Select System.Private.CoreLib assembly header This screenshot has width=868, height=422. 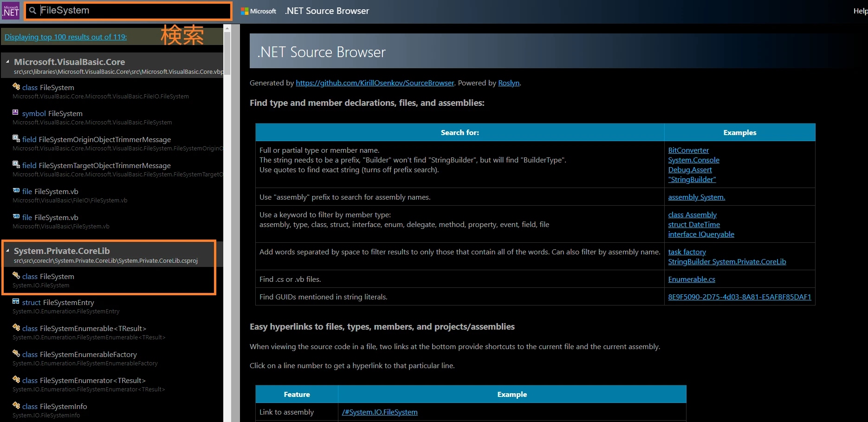(x=112, y=254)
